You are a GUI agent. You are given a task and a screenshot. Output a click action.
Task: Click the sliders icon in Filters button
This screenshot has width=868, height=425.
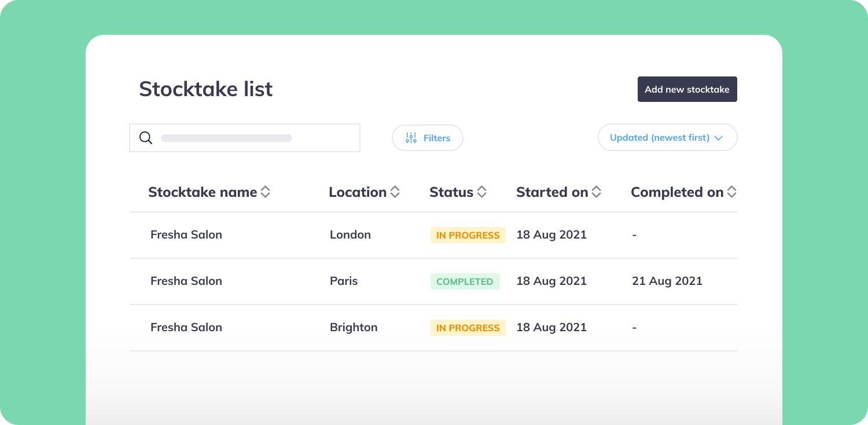411,138
